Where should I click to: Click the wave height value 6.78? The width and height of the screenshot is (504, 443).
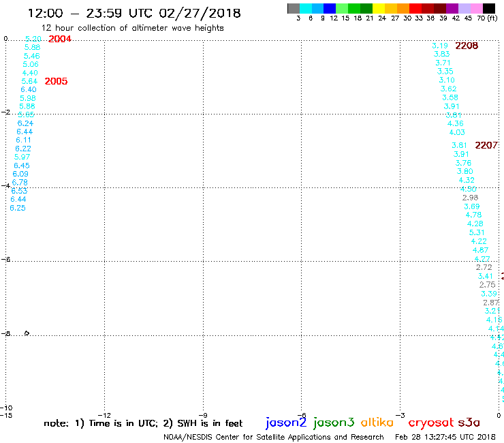coord(20,183)
